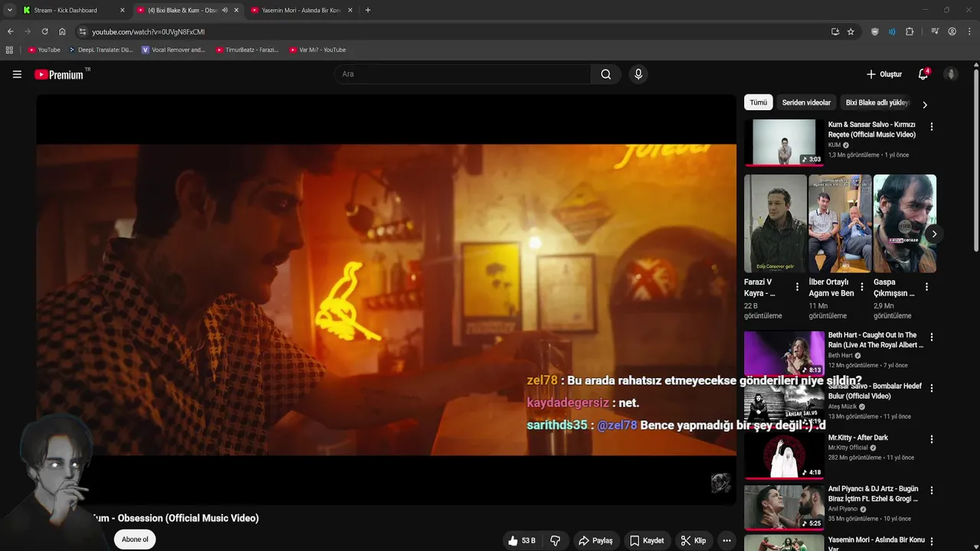Open options for Kırmızı Reçete video
Screen dimensions: 980x551
(x=932, y=126)
